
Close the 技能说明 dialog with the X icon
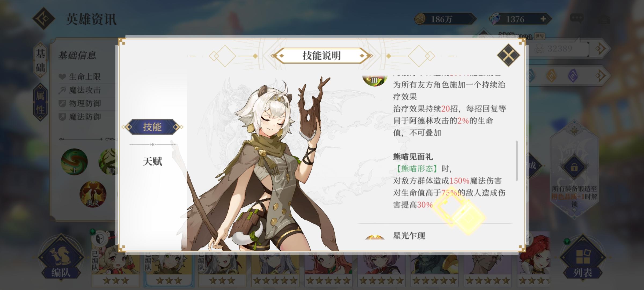click(508, 55)
